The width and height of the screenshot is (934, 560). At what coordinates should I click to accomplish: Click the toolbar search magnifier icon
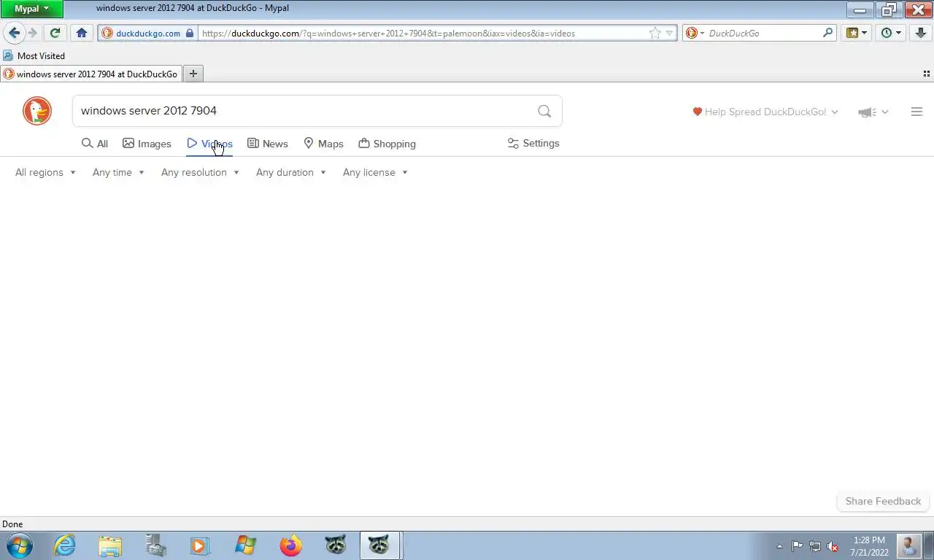coord(827,33)
